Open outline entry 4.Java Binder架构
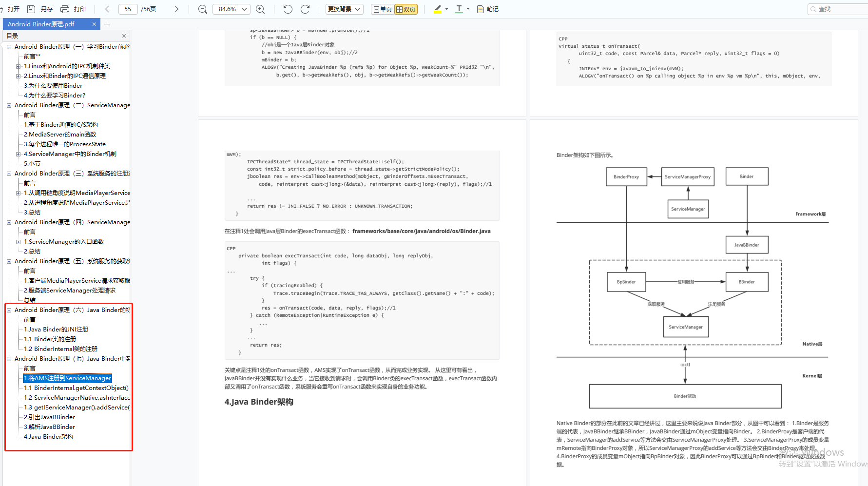This screenshot has width=868, height=486. click(49, 437)
